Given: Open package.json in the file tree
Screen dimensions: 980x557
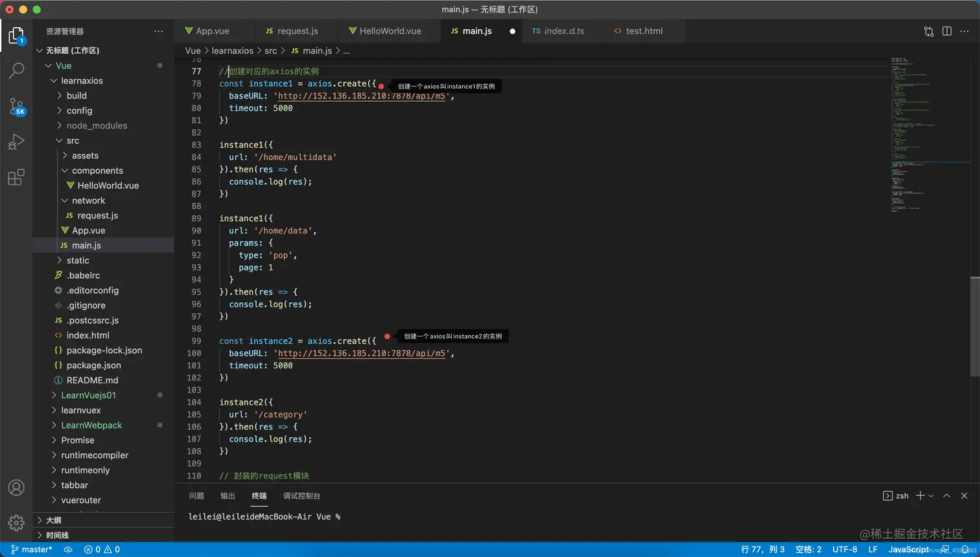Looking at the screenshot, I should coord(93,365).
